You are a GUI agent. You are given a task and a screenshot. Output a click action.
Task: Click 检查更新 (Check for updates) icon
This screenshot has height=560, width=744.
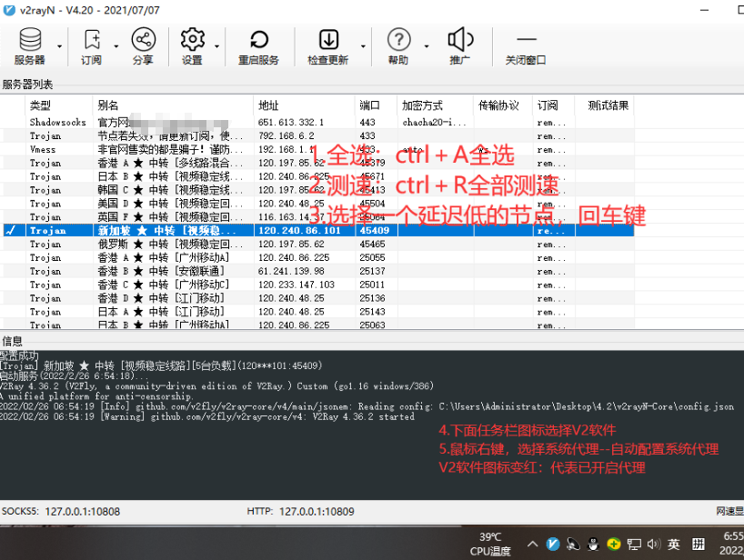coord(328,45)
